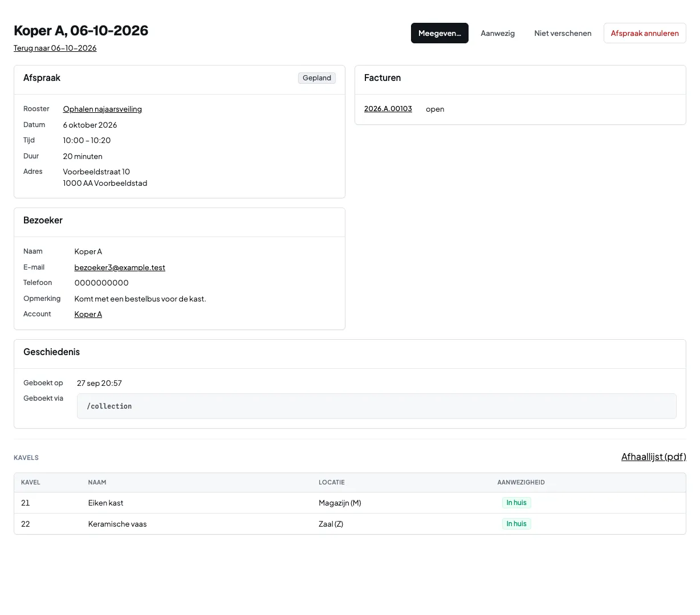Open the Koper A link in Account row
The height and width of the screenshot is (615, 700).
88,314
